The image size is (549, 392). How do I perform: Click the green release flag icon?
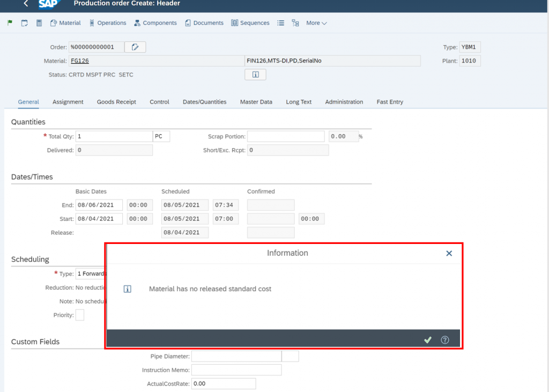10,23
